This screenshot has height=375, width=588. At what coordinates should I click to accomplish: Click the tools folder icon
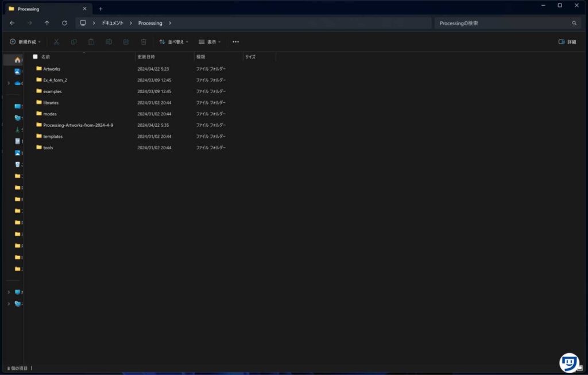click(38, 147)
